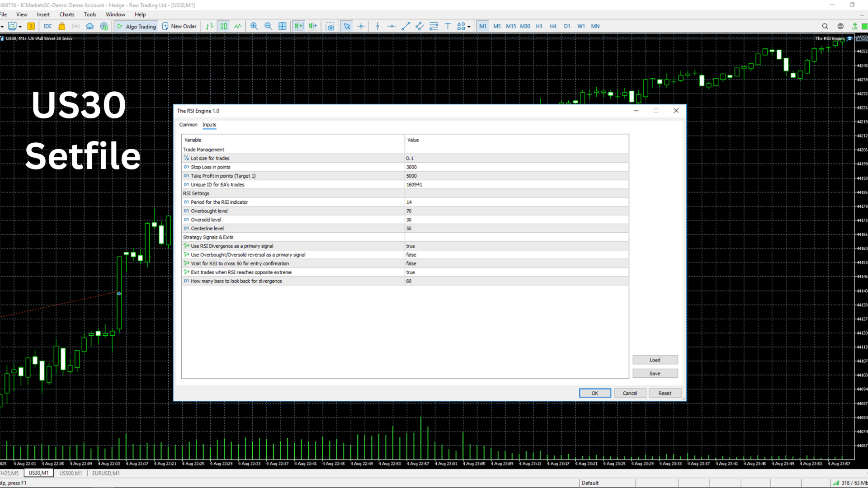Select the W1 timeframe

click(x=581, y=26)
